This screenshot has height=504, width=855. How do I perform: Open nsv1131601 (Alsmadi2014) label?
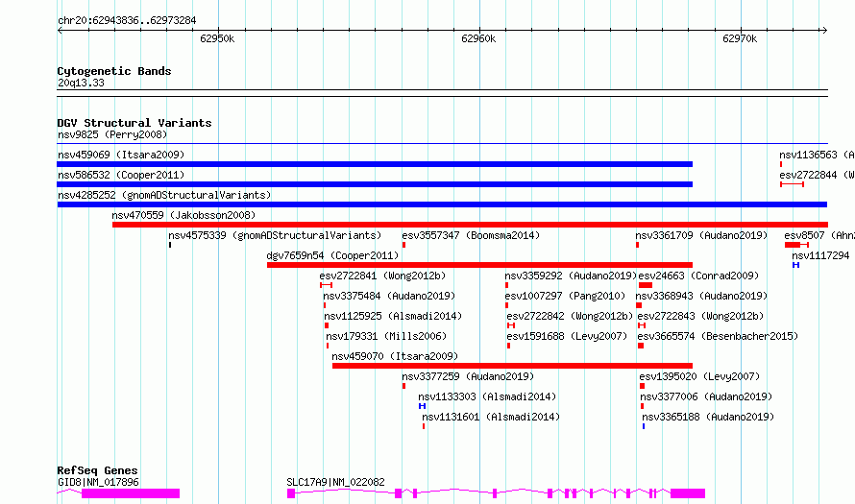pos(491,417)
